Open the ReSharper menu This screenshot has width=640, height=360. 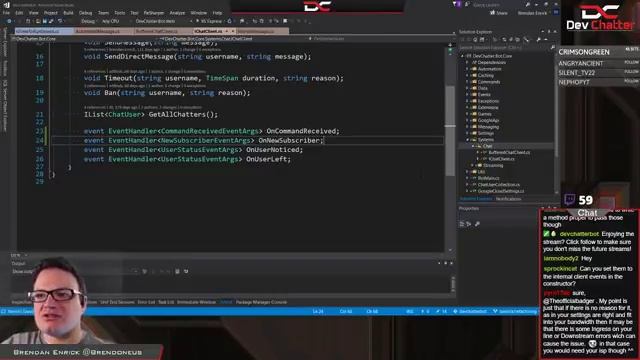[x=153, y=13]
